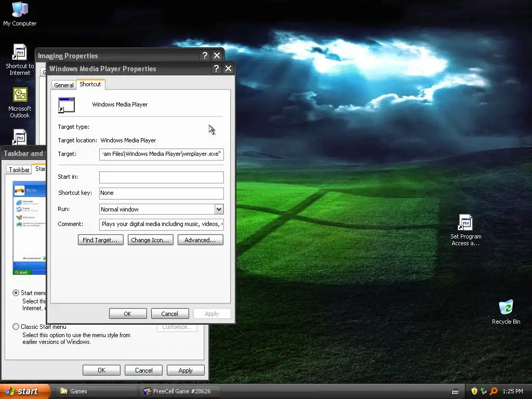Click the Windows Media Player shortcut icon in Properties

[66, 105]
